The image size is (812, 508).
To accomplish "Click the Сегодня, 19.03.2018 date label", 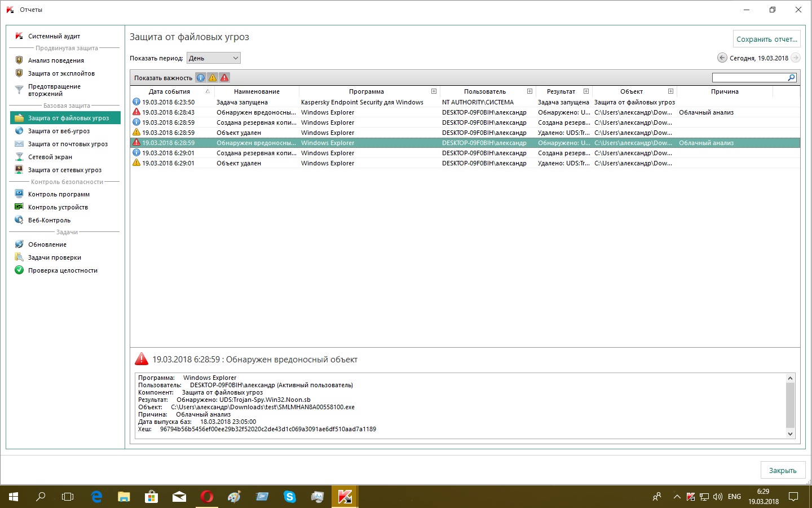I will 759,58.
